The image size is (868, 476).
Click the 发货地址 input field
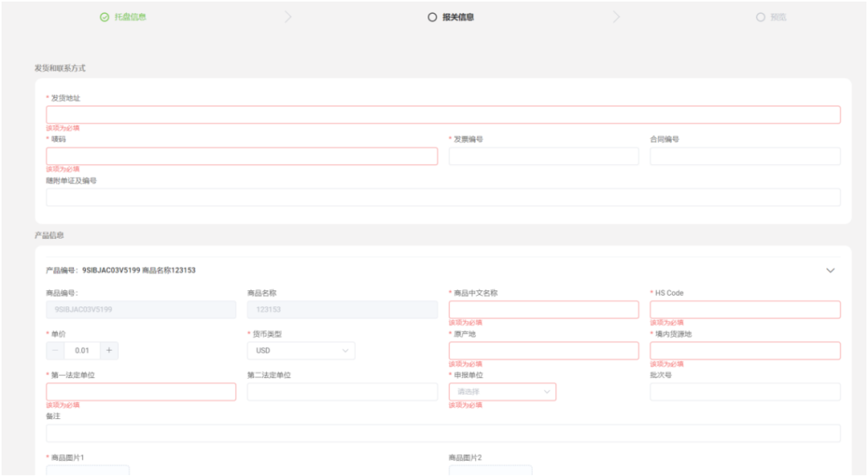coord(443,115)
